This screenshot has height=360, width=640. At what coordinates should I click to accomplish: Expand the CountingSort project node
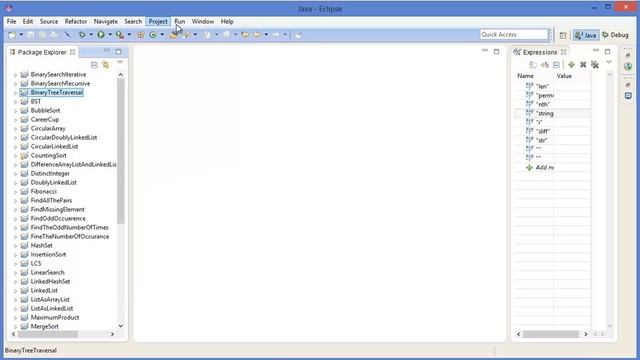coord(16,156)
